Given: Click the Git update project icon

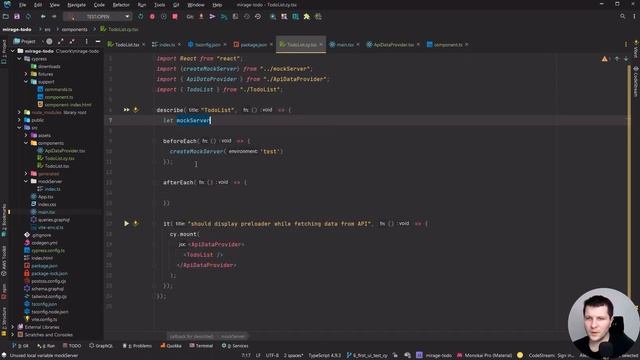Looking at the screenshot, I should click(x=201, y=17).
